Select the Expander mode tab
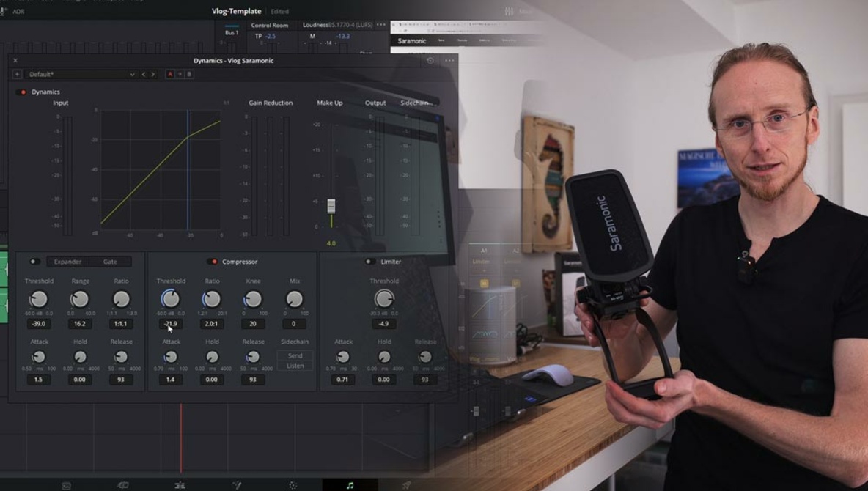The image size is (868, 491). 67,262
